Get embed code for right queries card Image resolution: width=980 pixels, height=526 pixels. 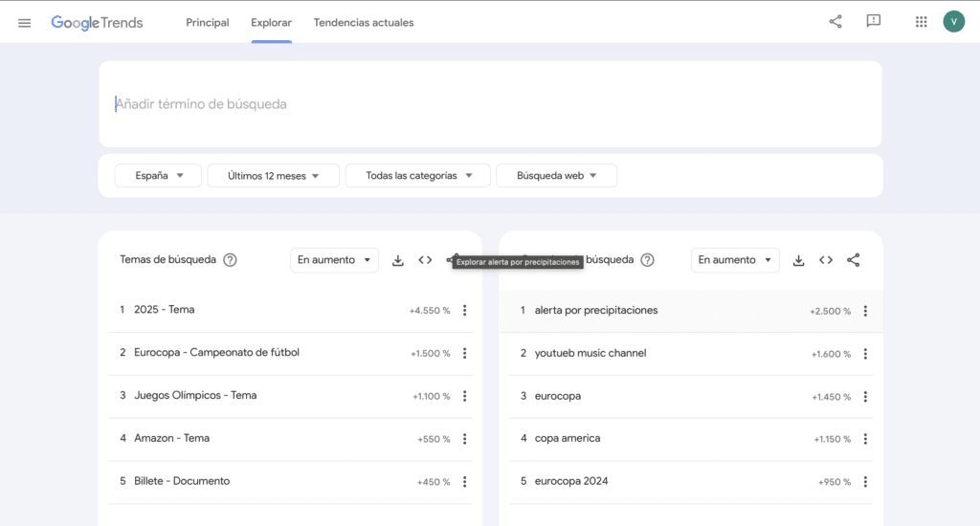coord(826,260)
